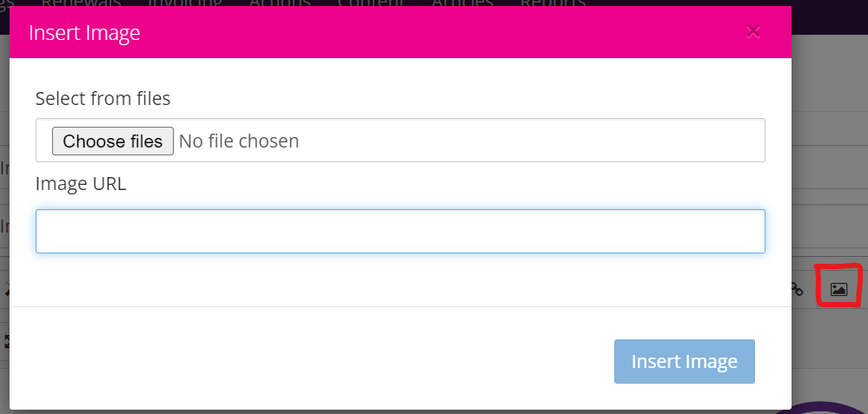Click the 'Insert Image' dialog title
Viewport: 868px width, 414px height.
(x=84, y=33)
